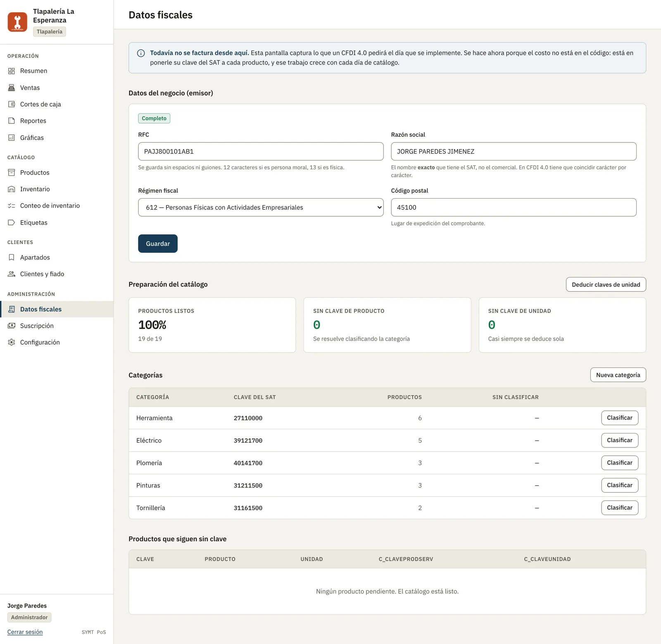Image resolution: width=661 pixels, height=644 pixels.
Task: Click the Cerrar sesión link
Action: [25, 632]
